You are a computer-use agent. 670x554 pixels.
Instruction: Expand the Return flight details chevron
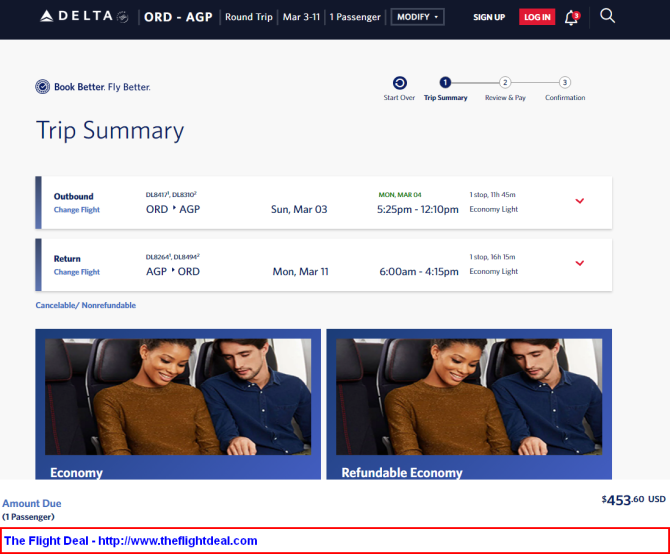coord(579,263)
